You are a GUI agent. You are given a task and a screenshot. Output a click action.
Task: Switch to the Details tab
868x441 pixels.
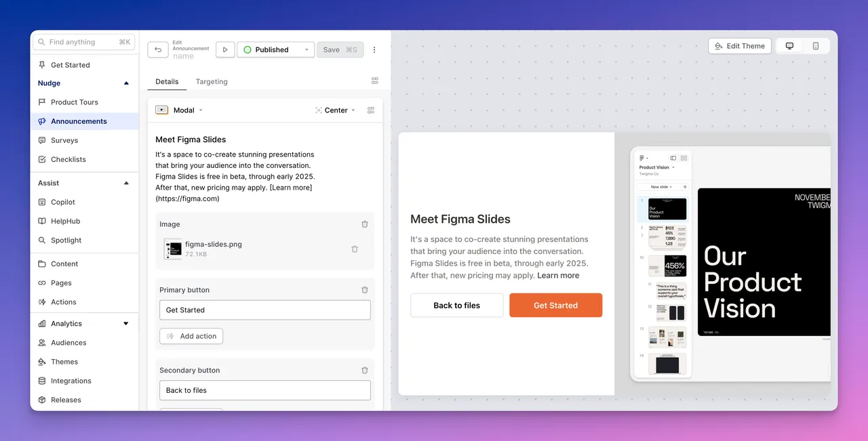[x=167, y=81]
